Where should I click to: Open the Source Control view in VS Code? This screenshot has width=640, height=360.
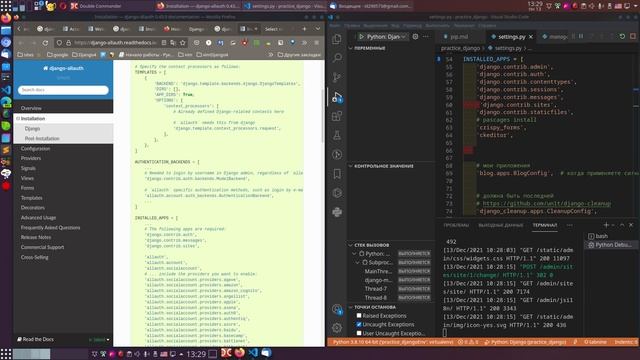click(x=337, y=77)
